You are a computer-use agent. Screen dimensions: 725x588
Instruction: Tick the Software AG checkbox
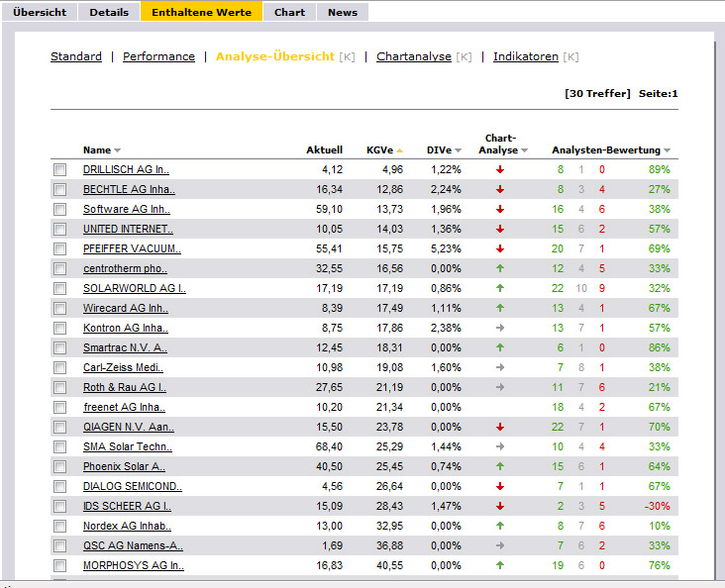tap(59, 210)
